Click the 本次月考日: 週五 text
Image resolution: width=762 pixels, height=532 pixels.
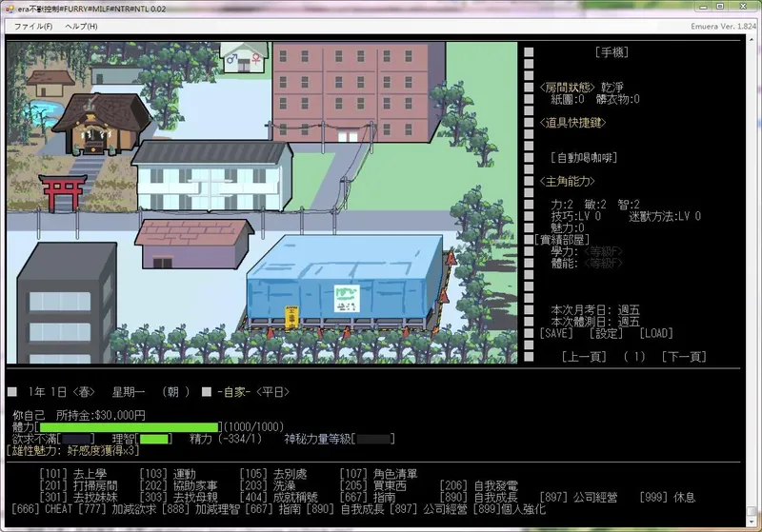click(595, 310)
